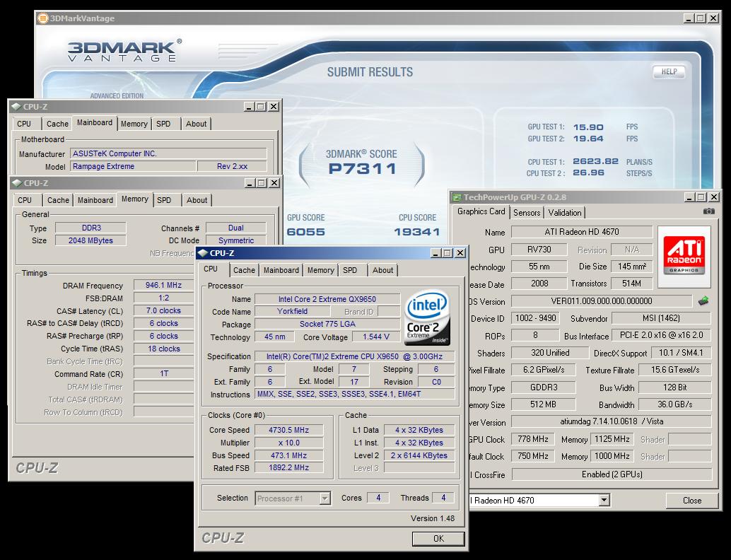731x560 pixels.
Task: Click the 3DMark Vantage logo
Action: click(124, 50)
